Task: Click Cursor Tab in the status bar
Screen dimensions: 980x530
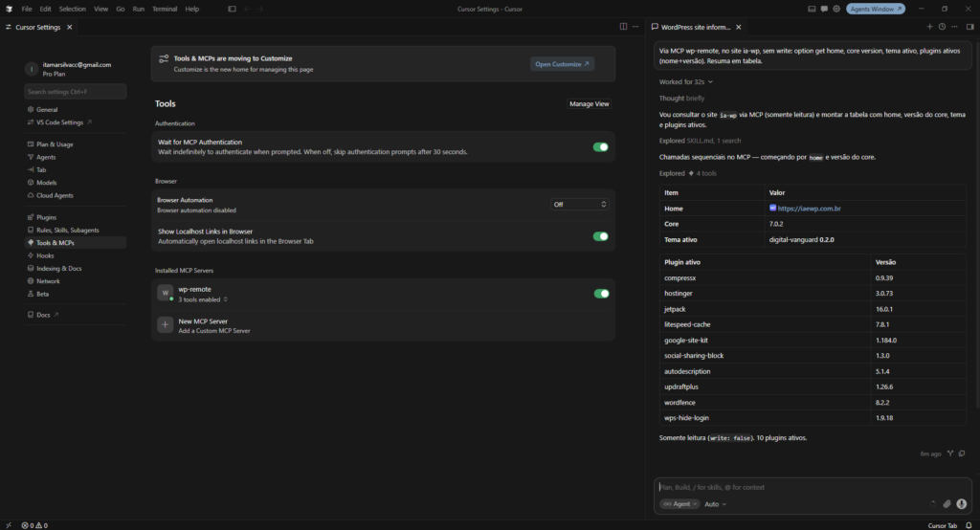Action: tap(942, 525)
